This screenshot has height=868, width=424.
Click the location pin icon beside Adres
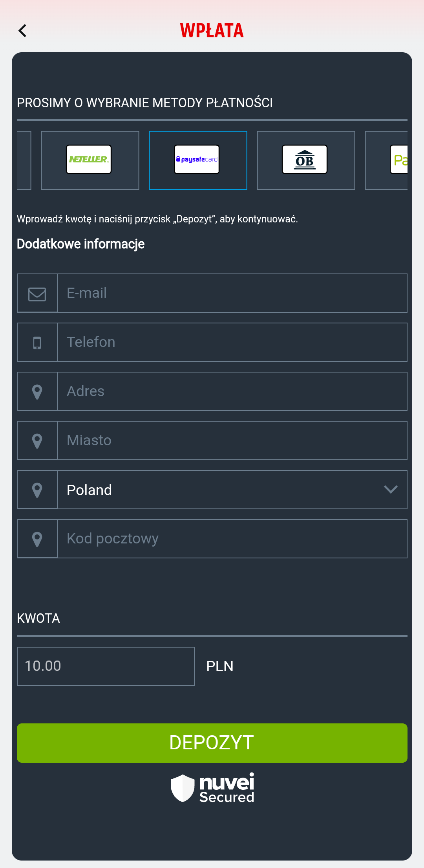[37, 392]
